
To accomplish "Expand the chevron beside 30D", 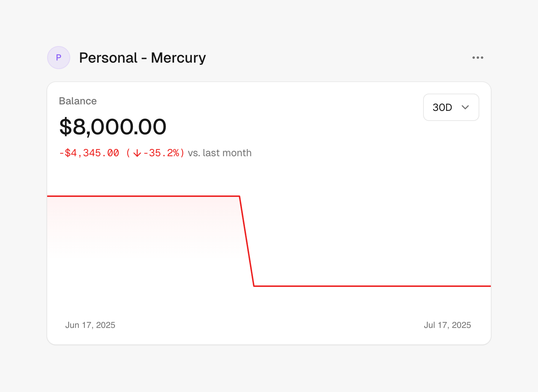I will (465, 107).
